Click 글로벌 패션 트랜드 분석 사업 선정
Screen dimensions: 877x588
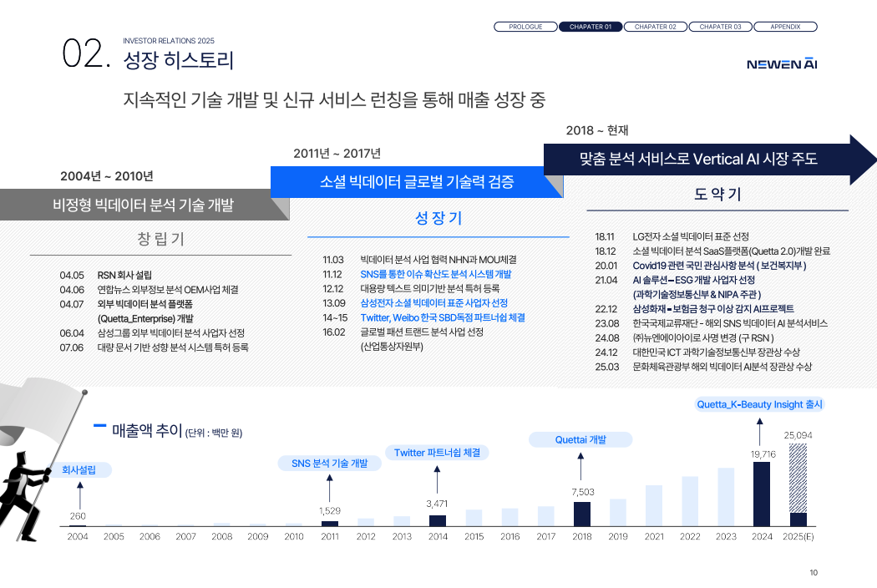(422, 332)
